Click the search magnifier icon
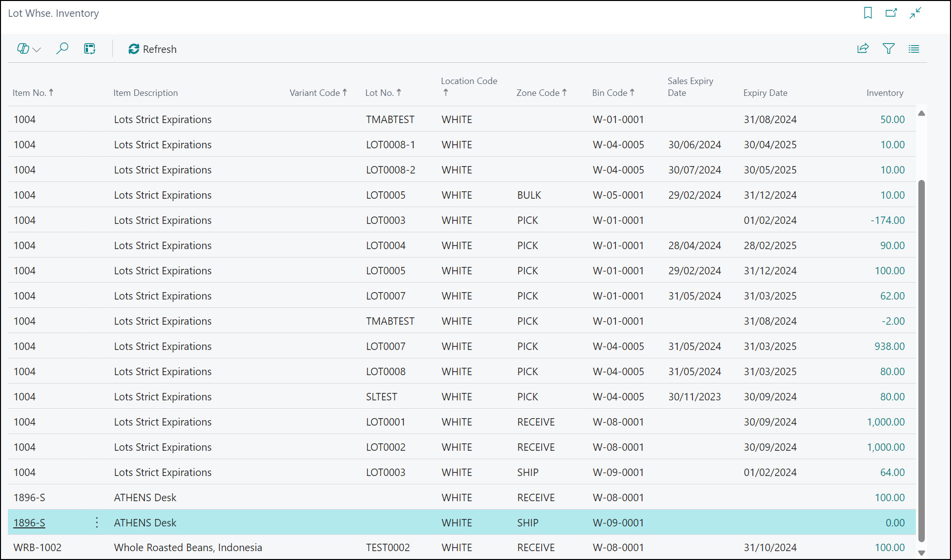 [x=62, y=49]
